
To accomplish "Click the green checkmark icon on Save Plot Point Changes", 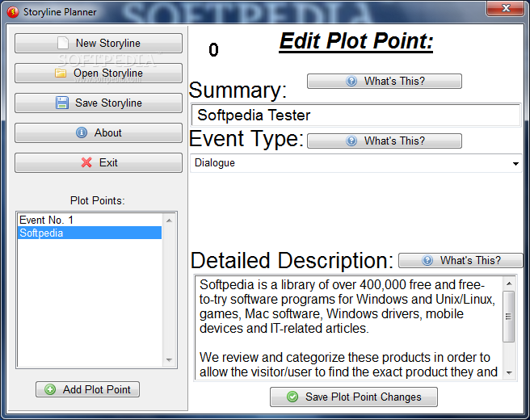I will tap(292, 397).
